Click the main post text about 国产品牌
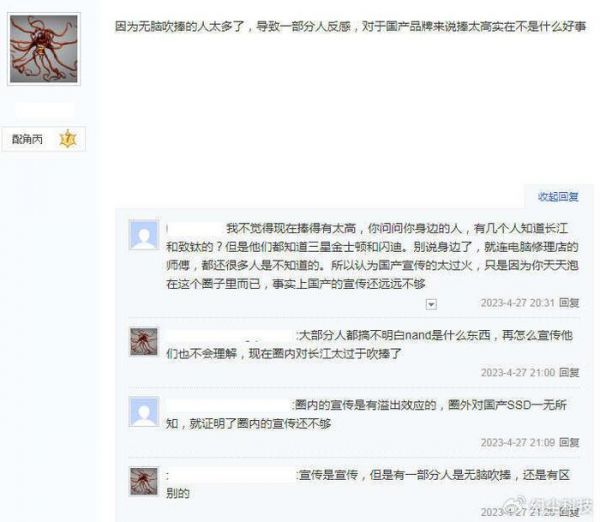The height and width of the screenshot is (522, 600). [x=350, y=26]
